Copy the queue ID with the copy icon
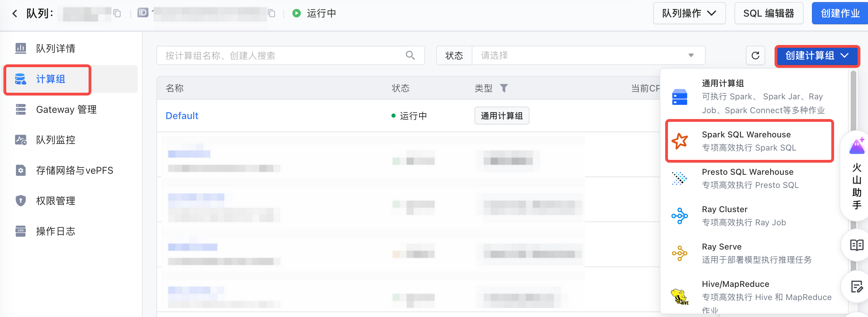The height and width of the screenshot is (317, 868). (x=272, y=13)
